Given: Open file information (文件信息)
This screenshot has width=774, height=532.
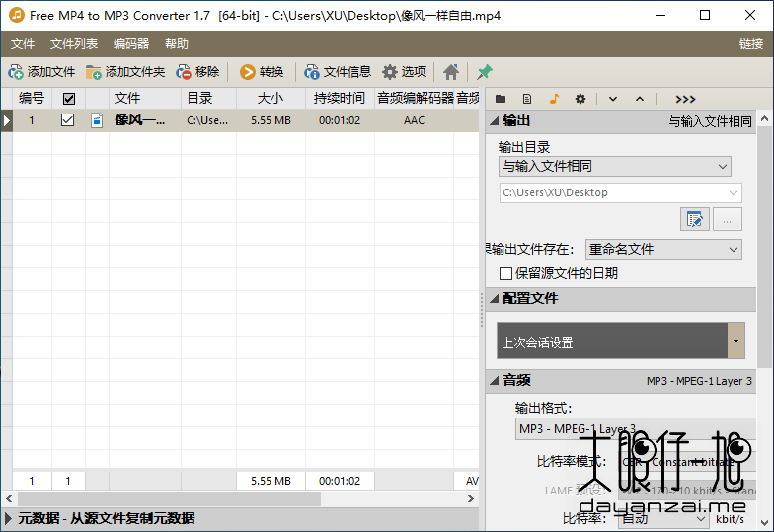Looking at the screenshot, I should [x=338, y=72].
